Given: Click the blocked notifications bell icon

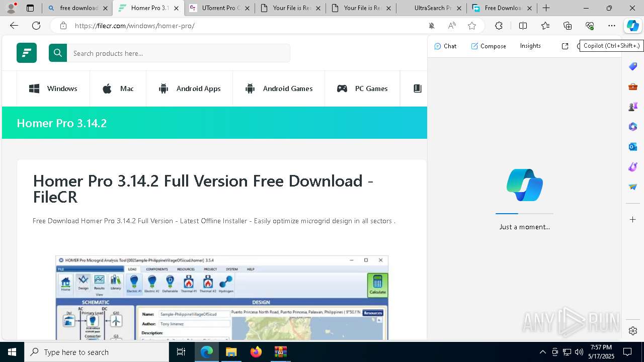Looking at the screenshot, I should (x=431, y=26).
